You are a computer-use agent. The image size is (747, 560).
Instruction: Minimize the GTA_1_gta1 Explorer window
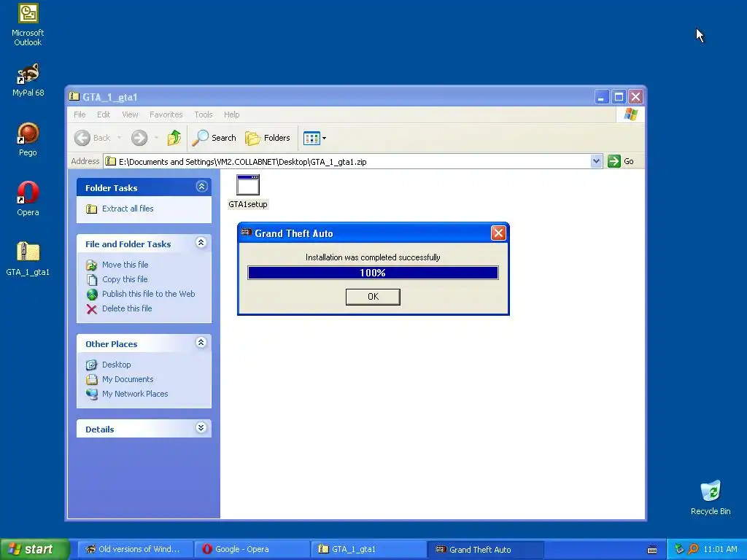[602, 97]
